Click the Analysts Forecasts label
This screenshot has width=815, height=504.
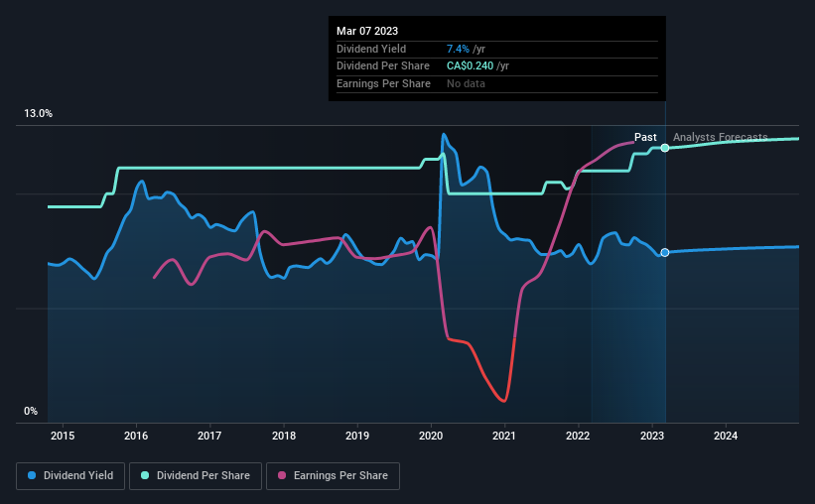coord(721,137)
